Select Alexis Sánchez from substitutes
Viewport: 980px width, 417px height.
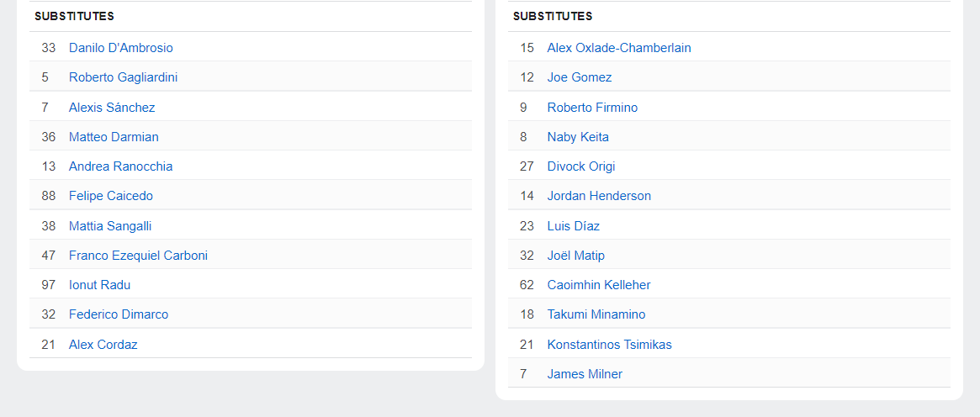[112, 108]
